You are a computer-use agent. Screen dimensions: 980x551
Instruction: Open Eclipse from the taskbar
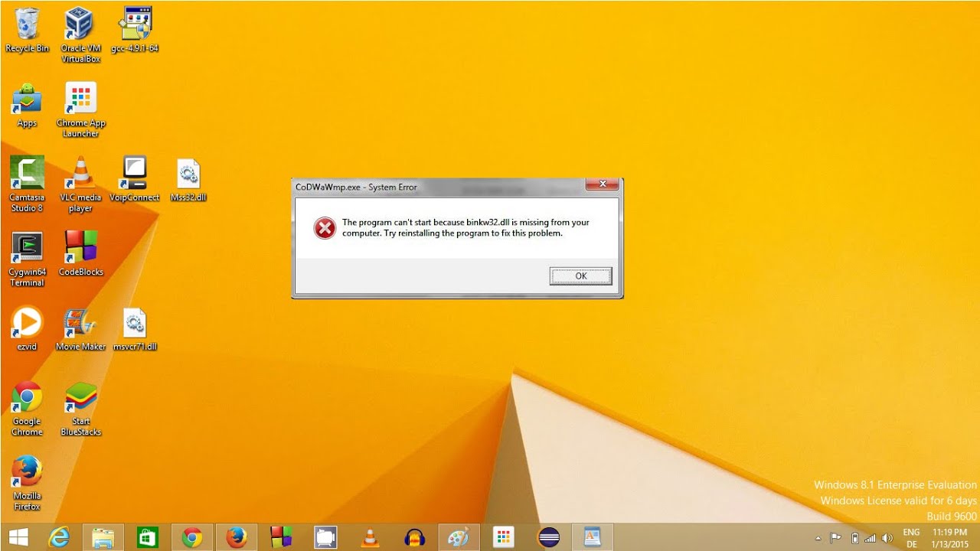pyautogui.click(x=548, y=537)
